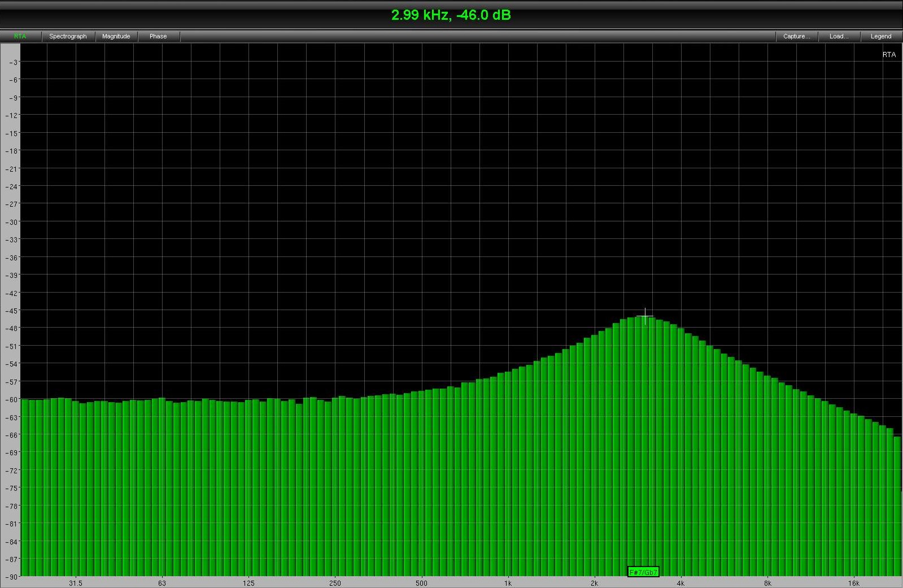Image resolution: width=903 pixels, height=588 pixels.
Task: Click the 16k frequency axis label
Action: tap(853, 583)
